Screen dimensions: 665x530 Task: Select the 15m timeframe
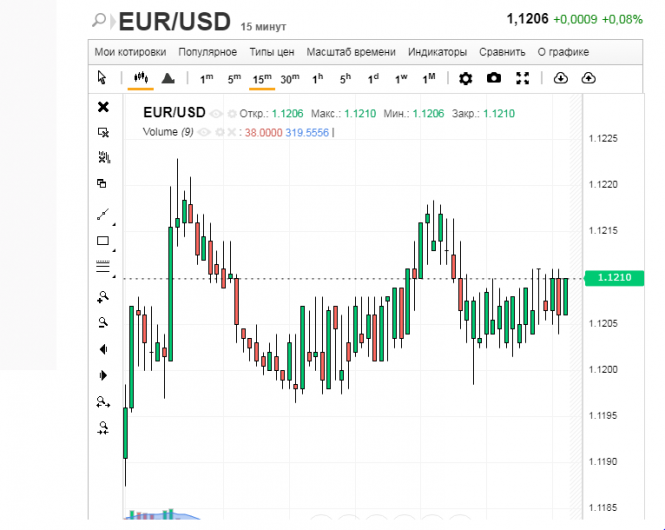point(262,79)
